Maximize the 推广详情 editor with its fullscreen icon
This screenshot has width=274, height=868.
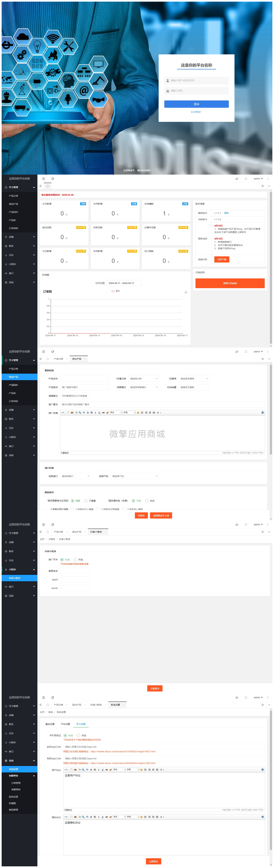click(x=262, y=412)
